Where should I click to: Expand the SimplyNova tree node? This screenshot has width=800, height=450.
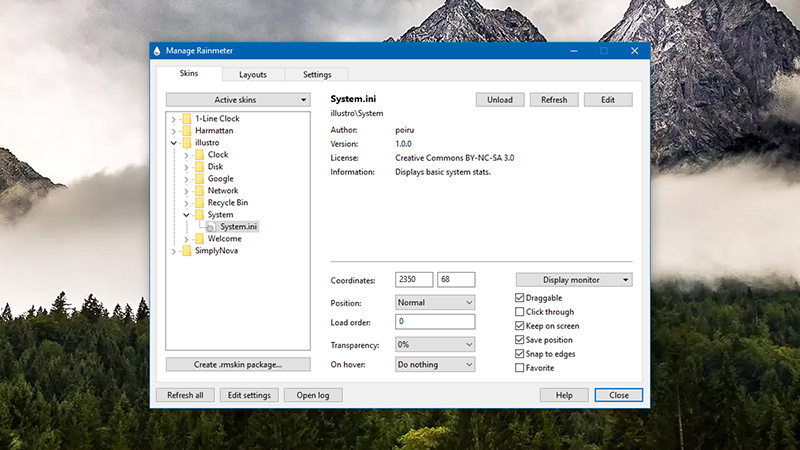pos(173,251)
